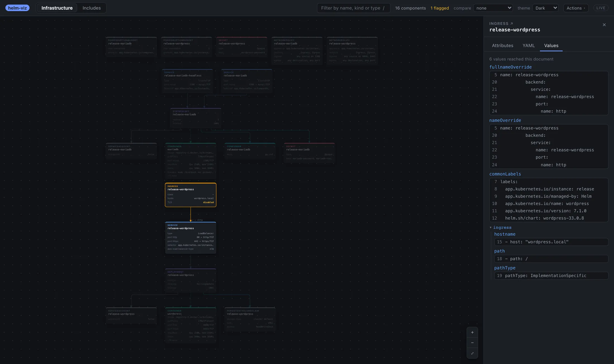
Task: Select the Service release-wordpress LoadBalancer node
Action: coord(191,238)
